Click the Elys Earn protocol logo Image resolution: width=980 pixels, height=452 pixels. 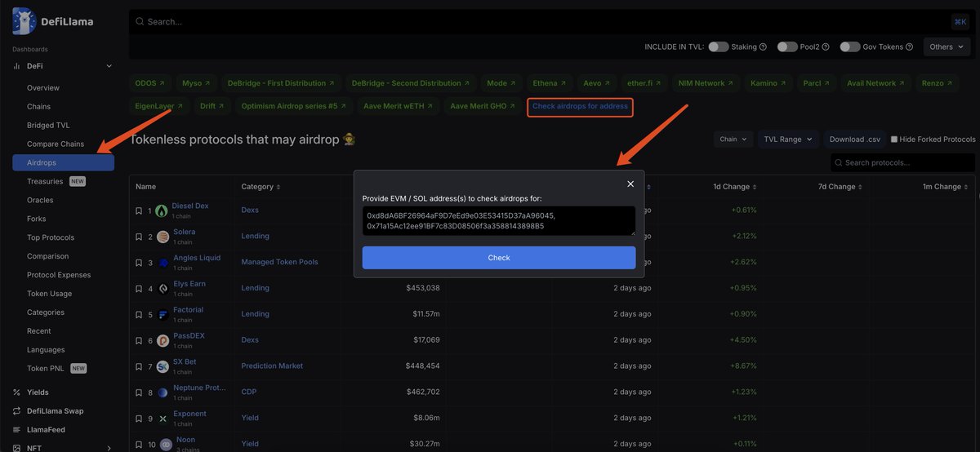pos(163,289)
